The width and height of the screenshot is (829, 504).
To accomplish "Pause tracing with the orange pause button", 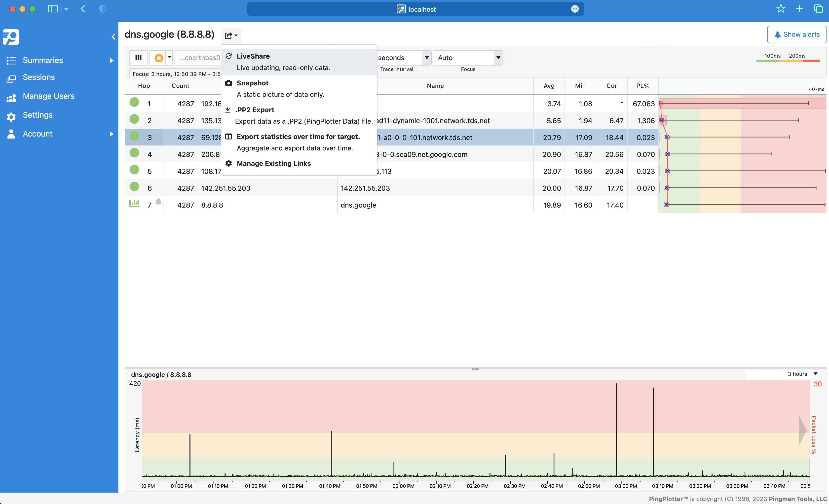I will (x=159, y=58).
